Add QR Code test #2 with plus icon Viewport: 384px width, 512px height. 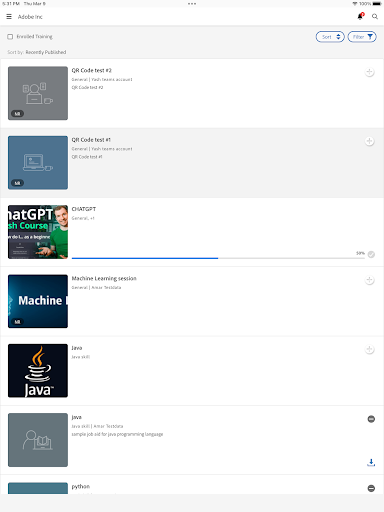coord(369,72)
